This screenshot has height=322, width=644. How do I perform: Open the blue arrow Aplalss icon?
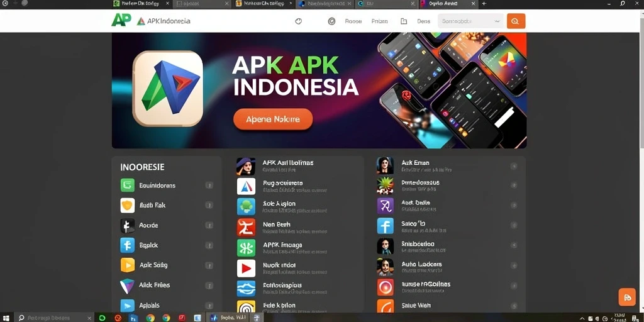127,306
